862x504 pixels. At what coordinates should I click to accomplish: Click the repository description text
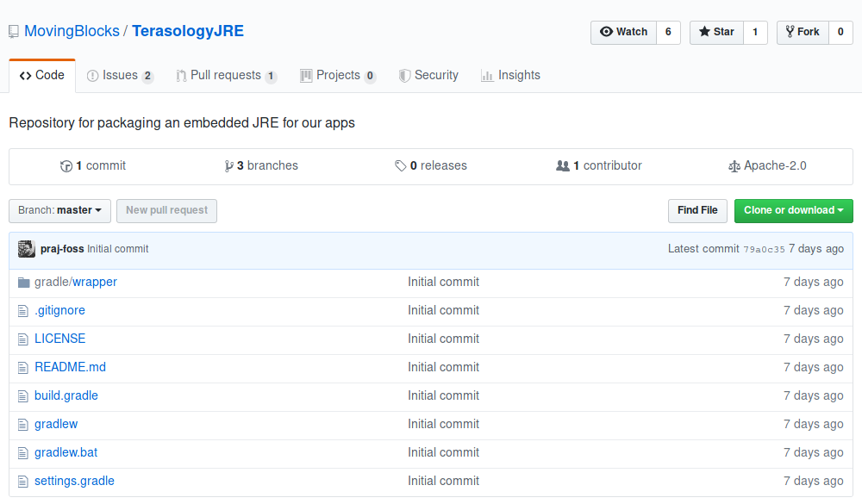[x=182, y=123]
